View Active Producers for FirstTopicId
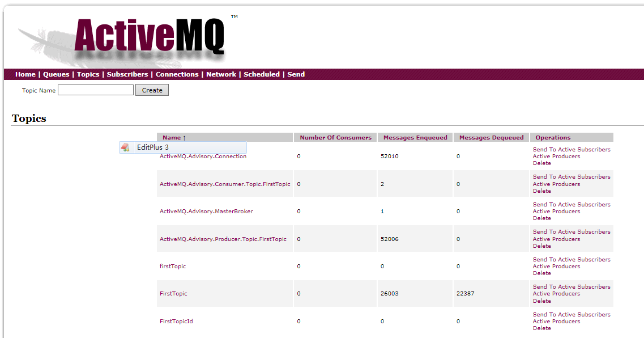Viewport: 644px width, 338px height. [x=556, y=322]
